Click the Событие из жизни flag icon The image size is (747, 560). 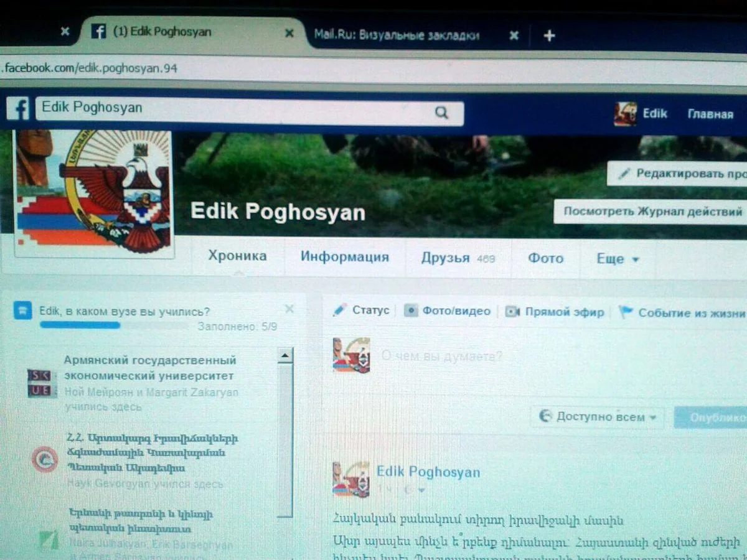coord(625,312)
